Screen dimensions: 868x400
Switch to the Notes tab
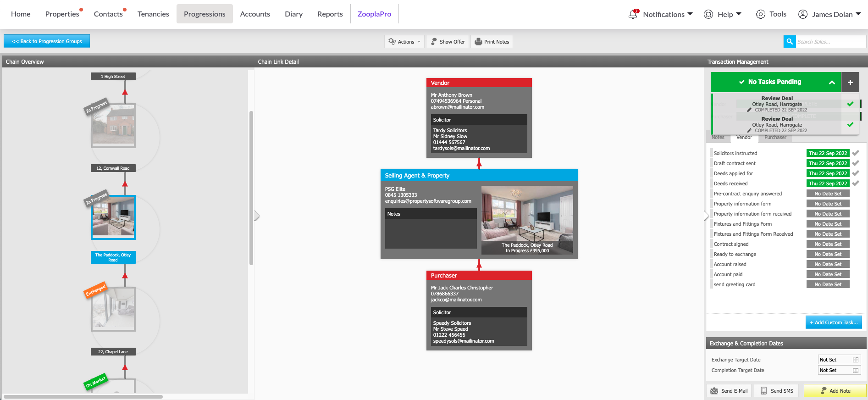[718, 138]
